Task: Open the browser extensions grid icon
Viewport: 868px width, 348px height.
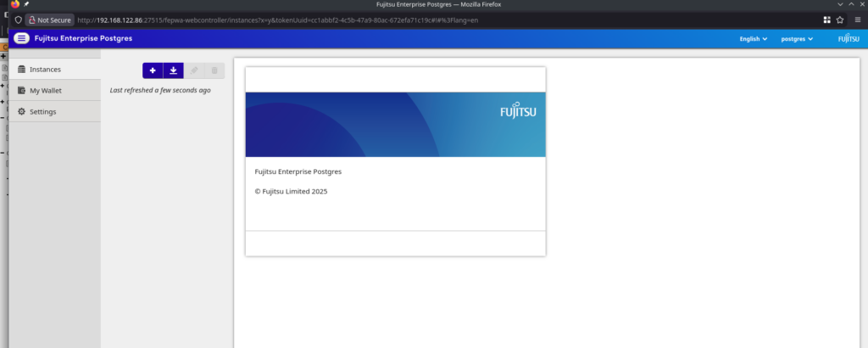Action: point(826,20)
